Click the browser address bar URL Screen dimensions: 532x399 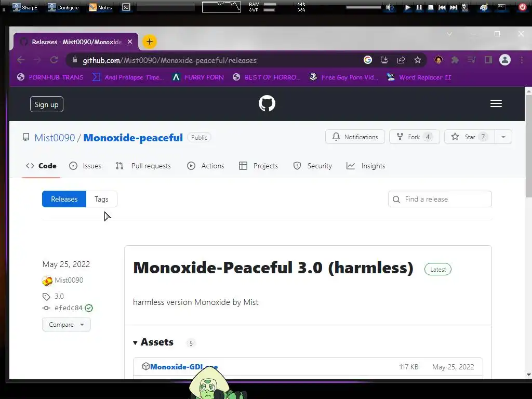(x=170, y=60)
